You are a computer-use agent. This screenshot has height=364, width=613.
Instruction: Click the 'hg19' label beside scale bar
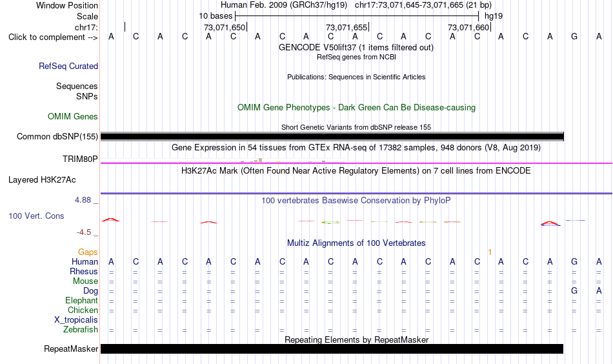click(x=494, y=16)
